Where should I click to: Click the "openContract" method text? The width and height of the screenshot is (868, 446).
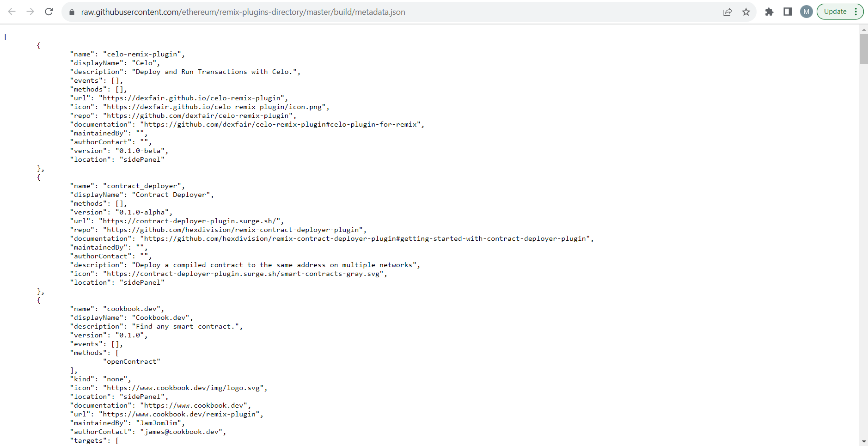[x=132, y=361]
